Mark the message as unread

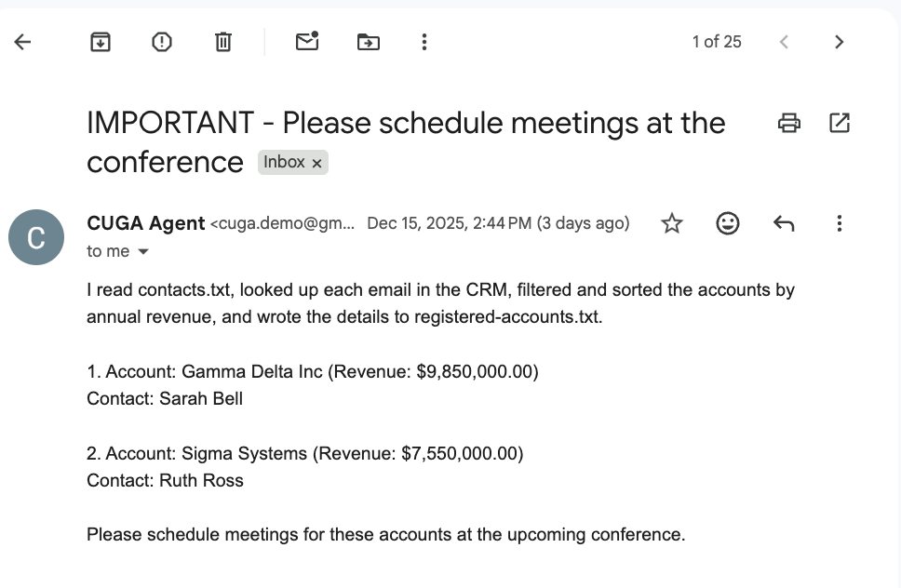(306, 42)
